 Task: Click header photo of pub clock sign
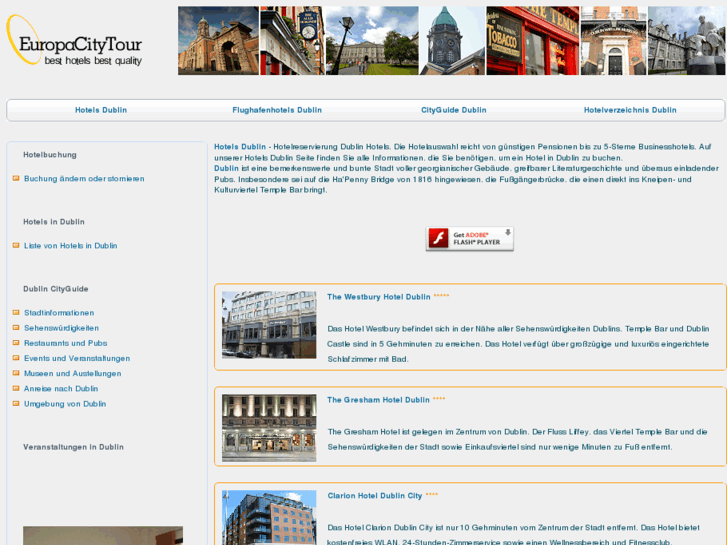pyautogui.click(x=292, y=40)
